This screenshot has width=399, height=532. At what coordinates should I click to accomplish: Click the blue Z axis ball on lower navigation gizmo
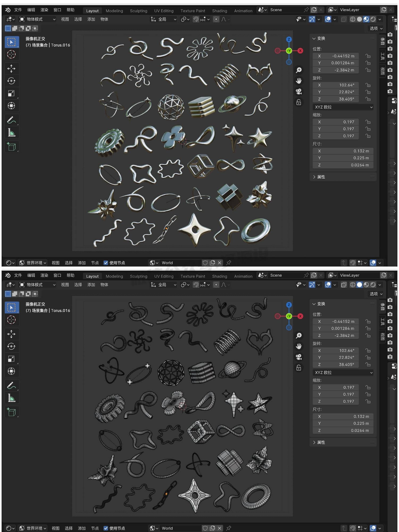(289, 305)
